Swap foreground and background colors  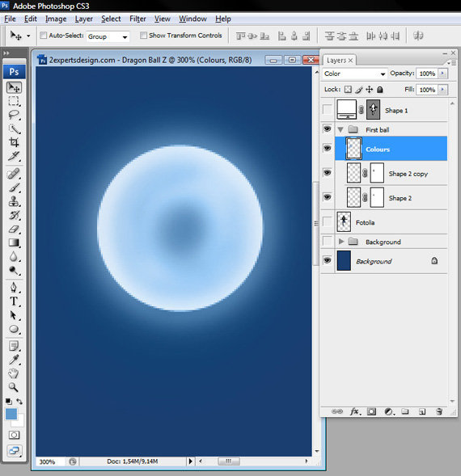(x=19, y=402)
